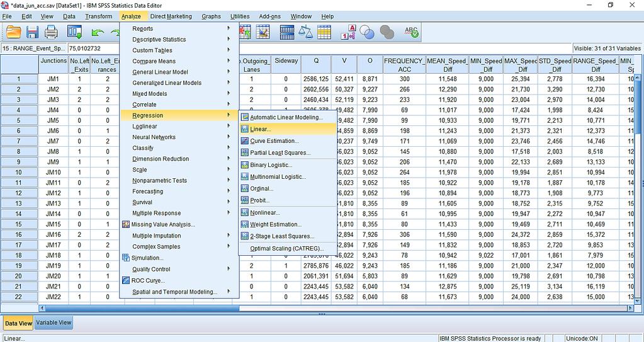Expand the Compare Means submenu

pyautogui.click(x=179, y=61)
